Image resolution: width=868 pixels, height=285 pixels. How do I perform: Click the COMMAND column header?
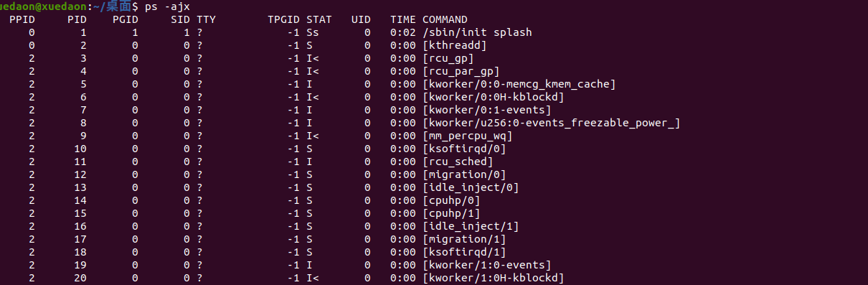[445, 19]
